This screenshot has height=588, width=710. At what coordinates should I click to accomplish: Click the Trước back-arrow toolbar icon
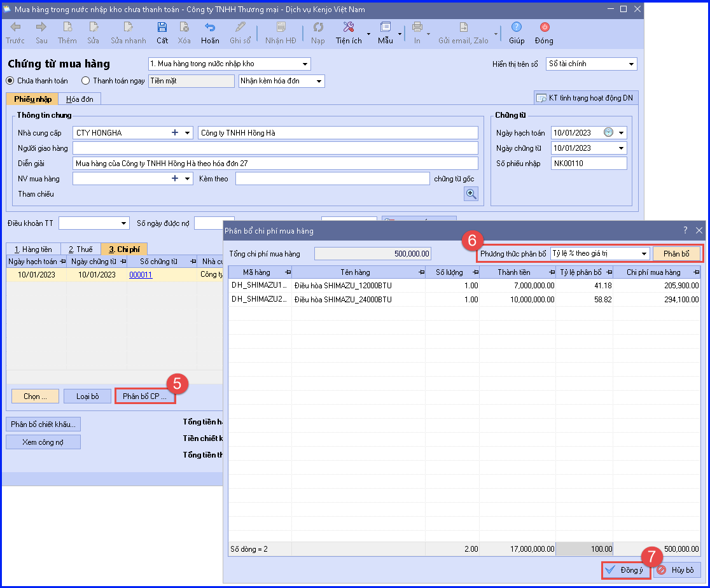(15, 27)
